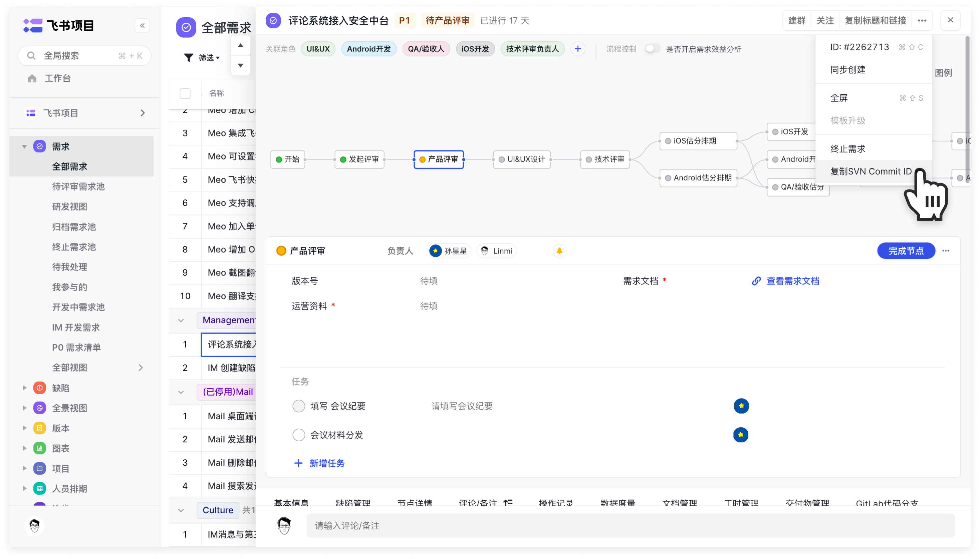Click the filter funnel icon

[x=188, y=58]
